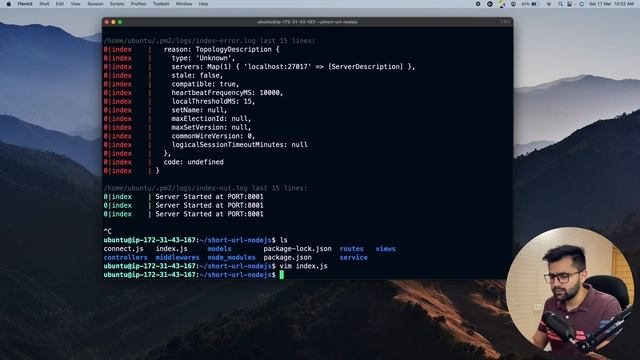Screen dimensions: 640x360
Task: Click the terminal window title text
Action: pyautogui.click(x=307, y=22)
